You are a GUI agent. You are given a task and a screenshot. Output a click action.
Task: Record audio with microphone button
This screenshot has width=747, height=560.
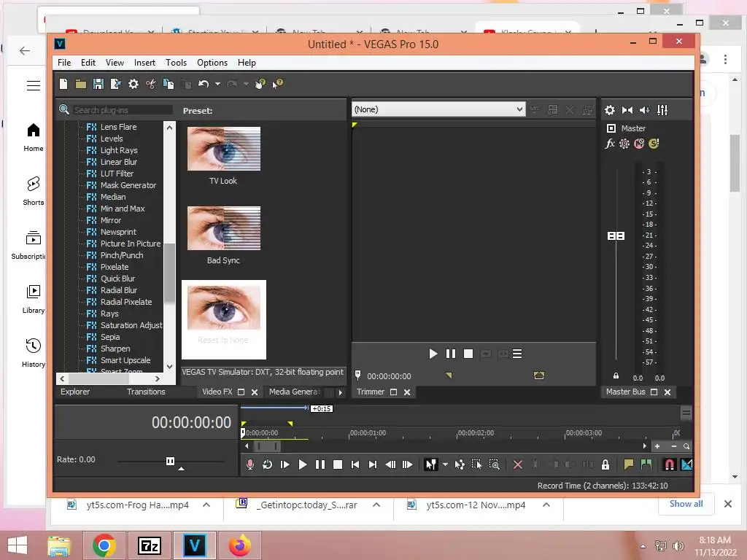point(249,464)
